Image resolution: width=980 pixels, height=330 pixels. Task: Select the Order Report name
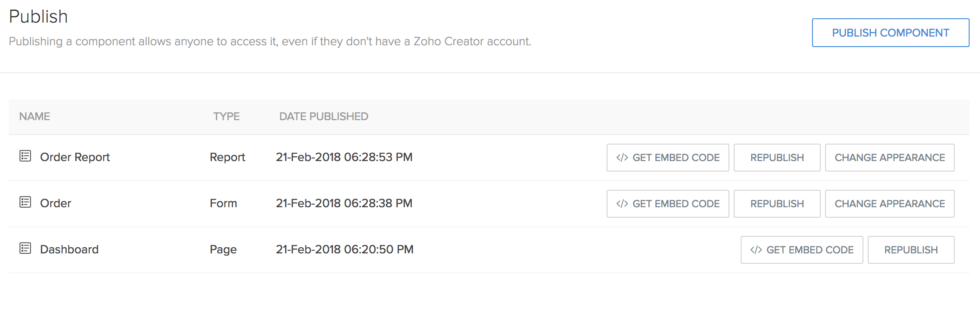click(75, 157)
